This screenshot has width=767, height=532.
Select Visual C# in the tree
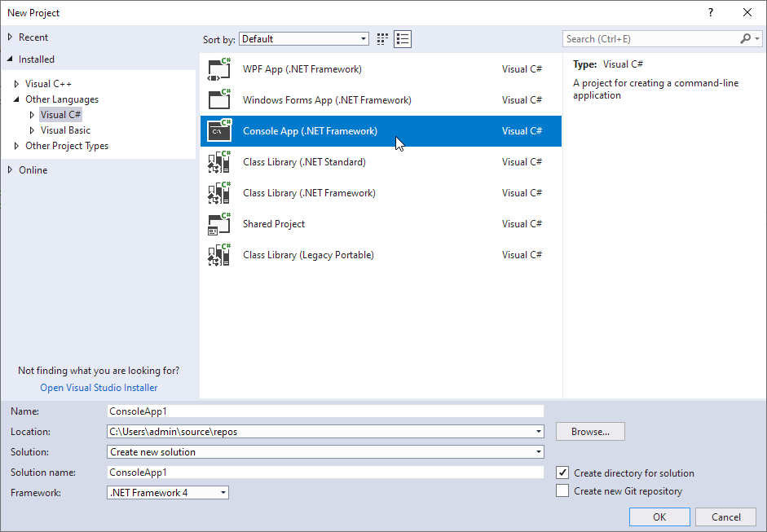point(60,115)
